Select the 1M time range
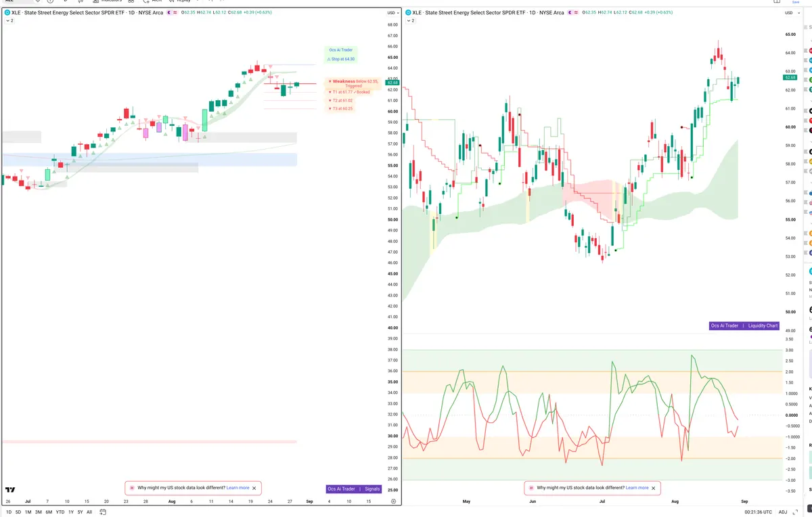 pos(28,512)
